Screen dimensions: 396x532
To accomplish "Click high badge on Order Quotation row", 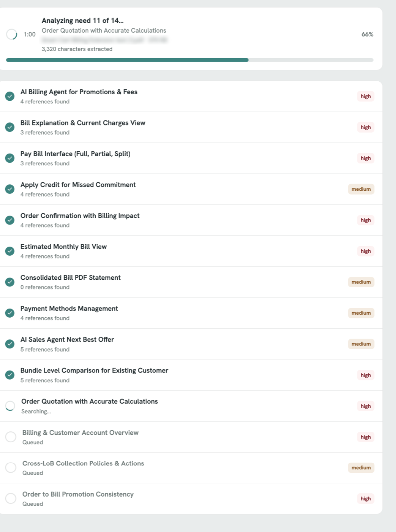I will (x=366, y=406).
